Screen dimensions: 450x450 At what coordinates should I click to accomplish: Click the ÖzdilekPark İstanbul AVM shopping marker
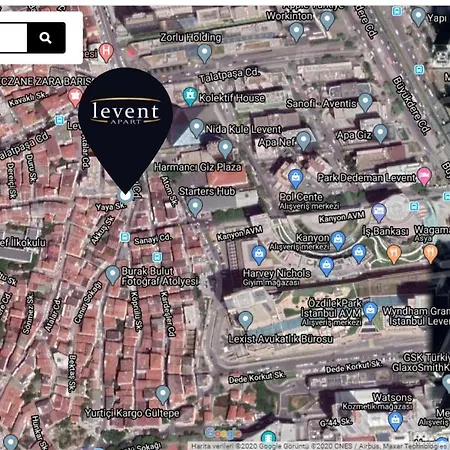tap(370, 311)
